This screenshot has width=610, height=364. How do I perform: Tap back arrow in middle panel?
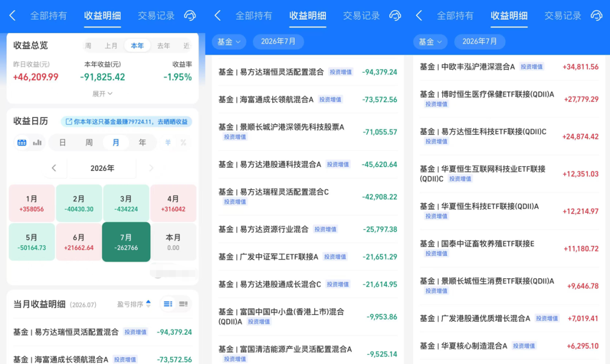pos(217,16)
